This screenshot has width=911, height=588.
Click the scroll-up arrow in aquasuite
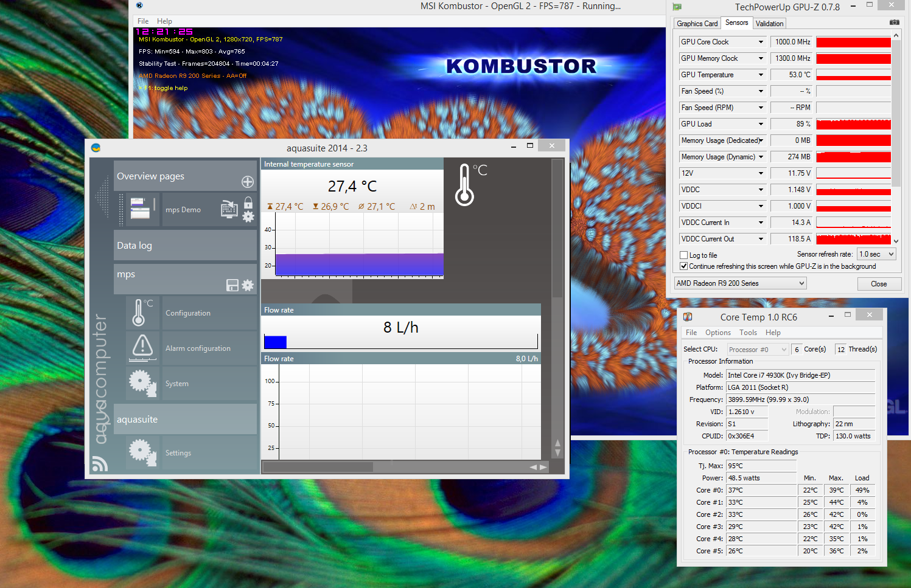click(x=557, y=443)
